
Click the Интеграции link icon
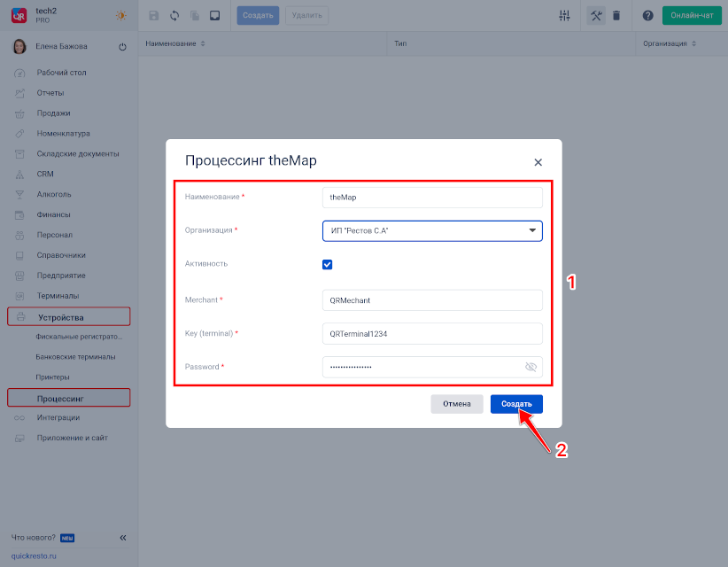coord(19,418)
